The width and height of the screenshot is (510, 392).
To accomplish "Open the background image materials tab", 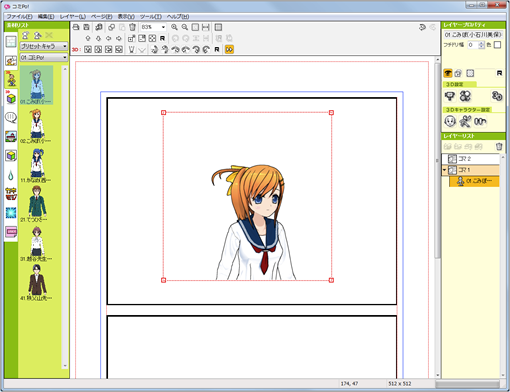I will (x=11, y=137).
